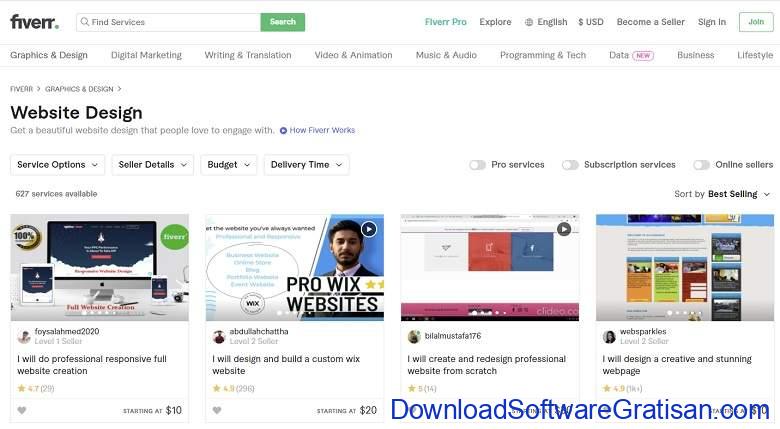
Task: Expand the Service Options filter
Action: click(x=57, y=165)
